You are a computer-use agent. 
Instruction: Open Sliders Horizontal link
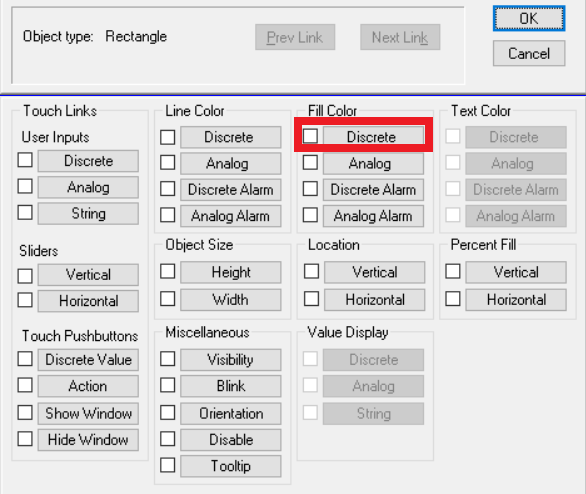(x=88, y=301)
